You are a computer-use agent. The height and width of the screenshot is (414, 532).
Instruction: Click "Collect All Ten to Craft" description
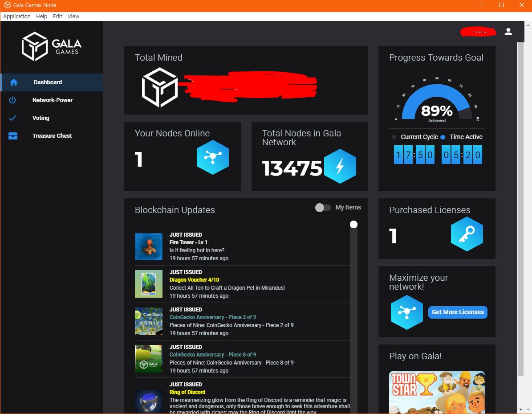tap(227, 287)
